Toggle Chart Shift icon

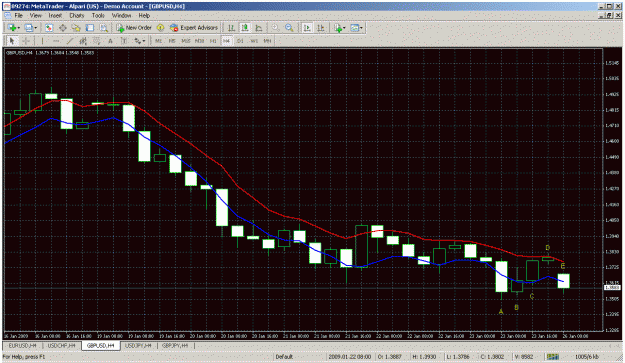click(320, 27)
